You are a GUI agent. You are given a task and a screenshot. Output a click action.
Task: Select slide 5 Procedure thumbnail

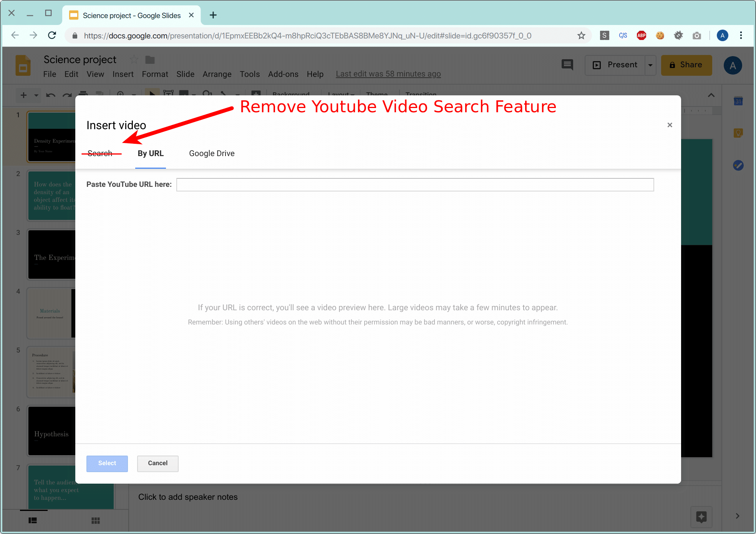(x=51, y=373)
